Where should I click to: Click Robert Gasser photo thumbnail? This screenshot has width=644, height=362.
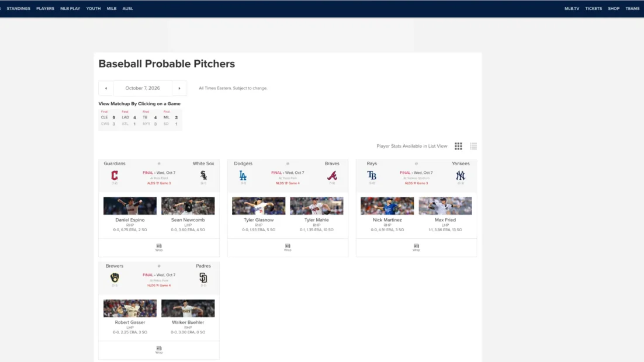click(130, 308)
